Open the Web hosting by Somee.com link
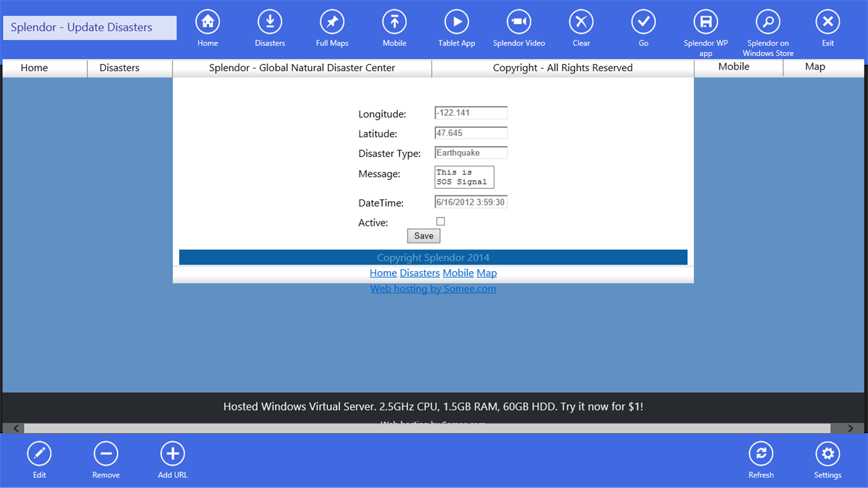This screenshot has height=488, width=868. (x=433, y=289)
